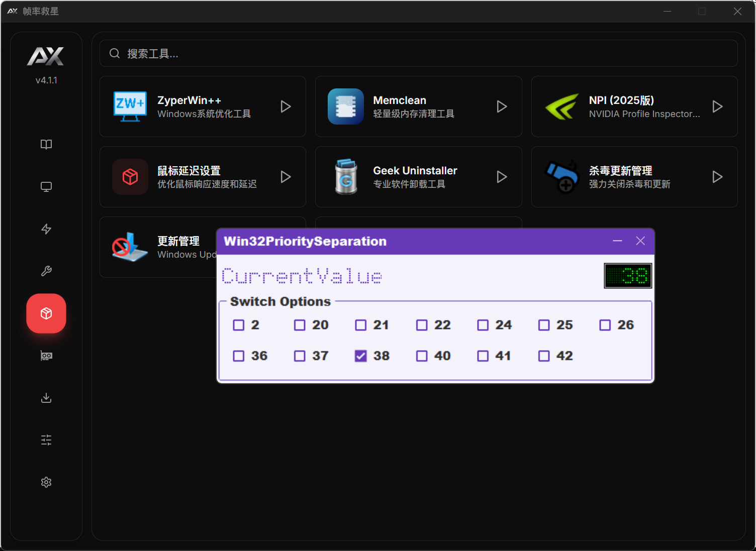Open the gear settings sidebar icon
756x551 pixels.
click(46, 482)
